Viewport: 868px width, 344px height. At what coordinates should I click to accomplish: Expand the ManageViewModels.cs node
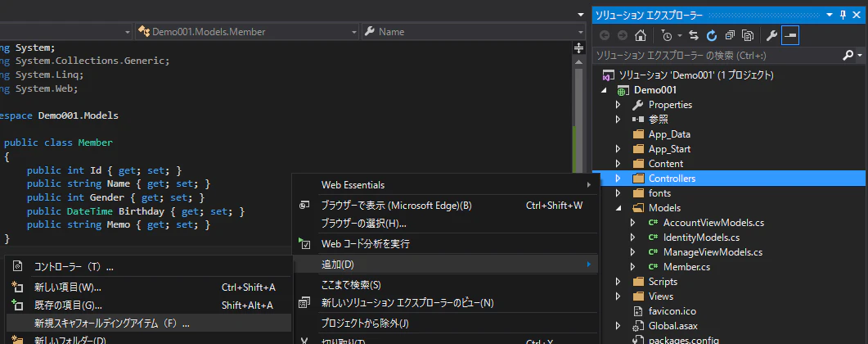pos(633,252)
